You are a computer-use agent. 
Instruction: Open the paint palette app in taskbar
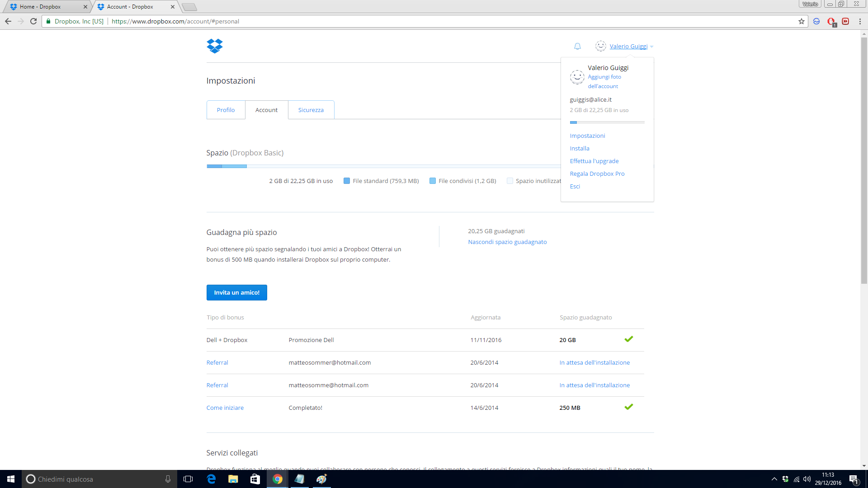coord(321,479)
